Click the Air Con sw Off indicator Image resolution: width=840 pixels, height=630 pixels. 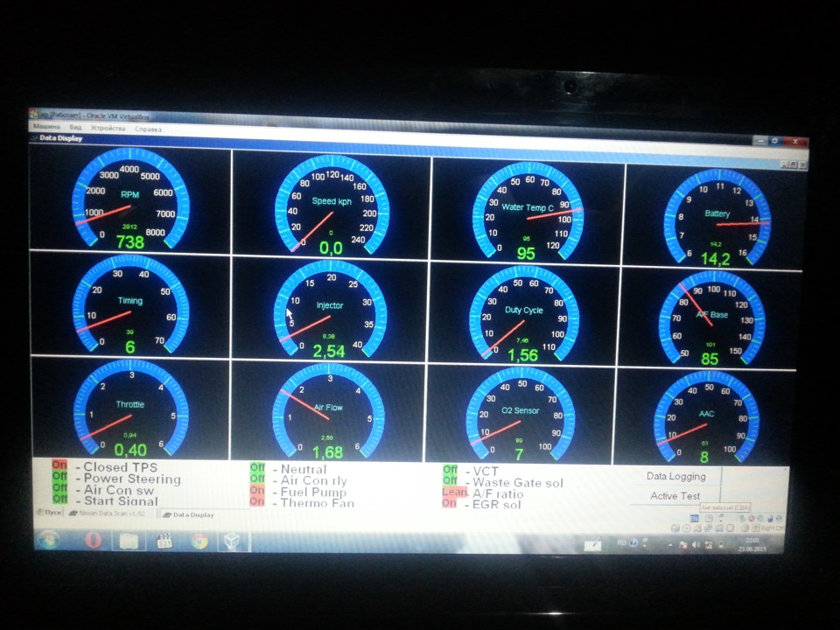(59, 487)
